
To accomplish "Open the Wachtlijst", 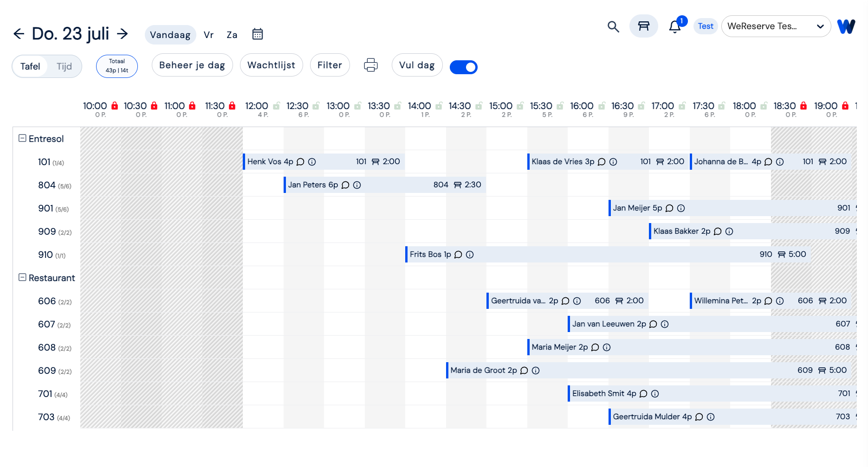I will click(272, 65).
